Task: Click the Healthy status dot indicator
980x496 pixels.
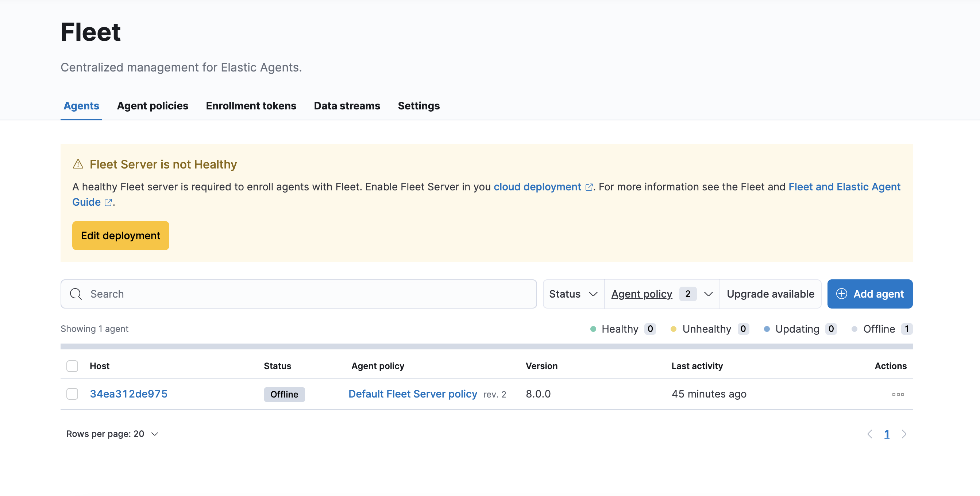Action: 593,329
